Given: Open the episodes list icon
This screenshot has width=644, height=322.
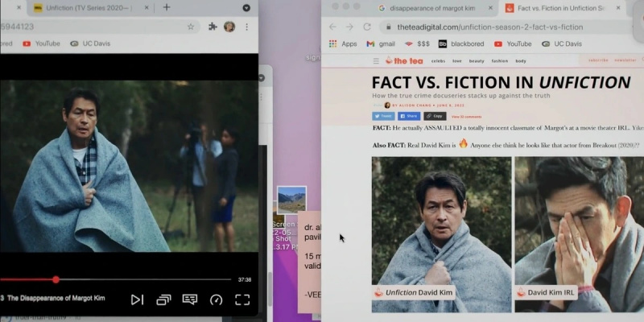Looking at the screenshot, I should [x=163, y=299].
